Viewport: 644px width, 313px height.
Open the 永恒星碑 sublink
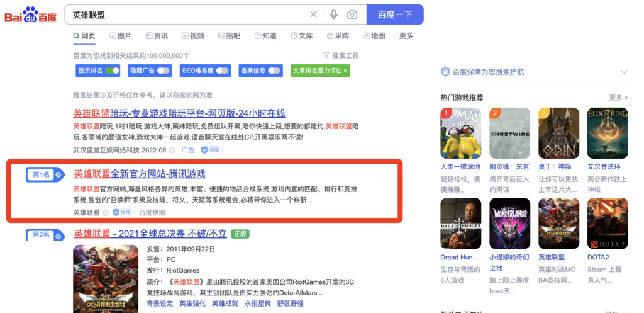[257, 304]
